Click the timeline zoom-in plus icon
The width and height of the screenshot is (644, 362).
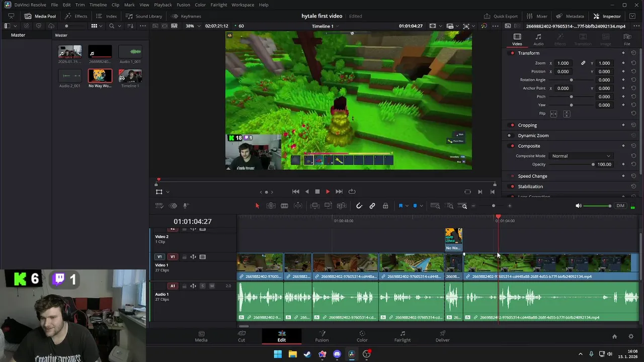click(510, 206)
